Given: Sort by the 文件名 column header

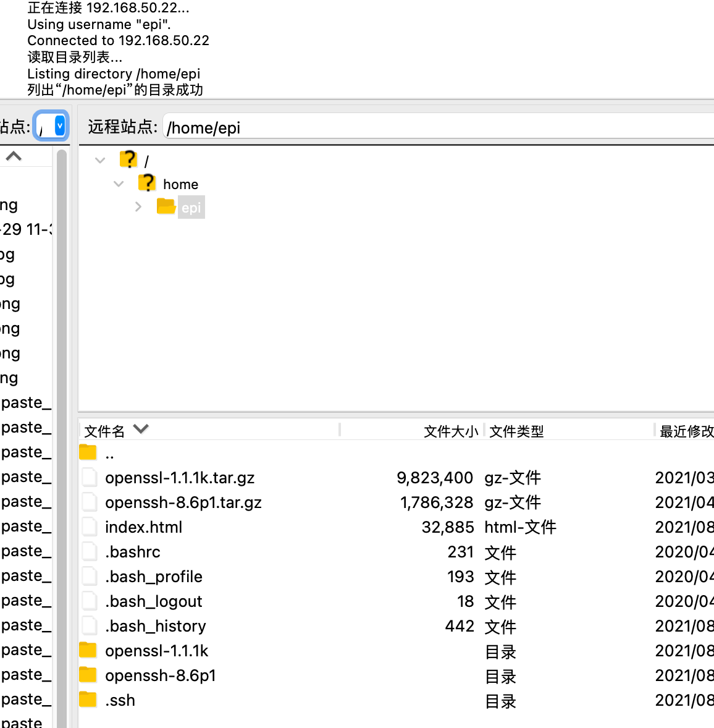Looking at the screenshot, I should pos(105,431).
